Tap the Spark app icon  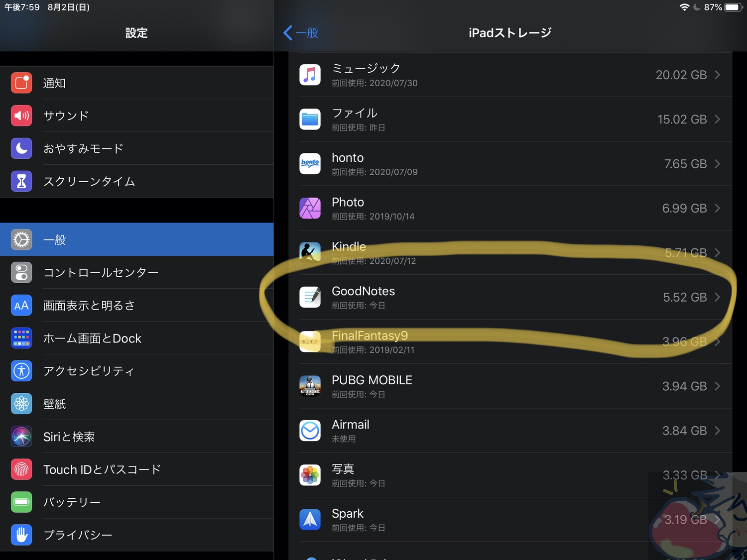click(x=310, y=520)
